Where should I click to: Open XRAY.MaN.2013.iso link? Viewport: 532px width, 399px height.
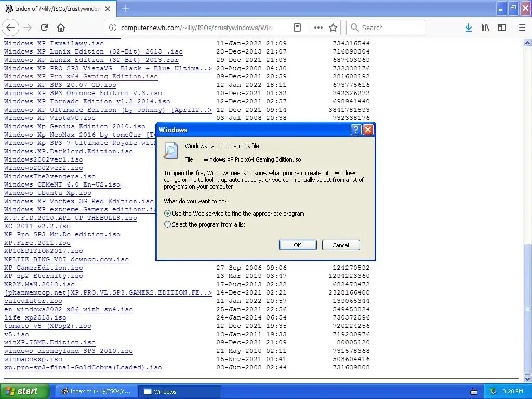point(39,284)
